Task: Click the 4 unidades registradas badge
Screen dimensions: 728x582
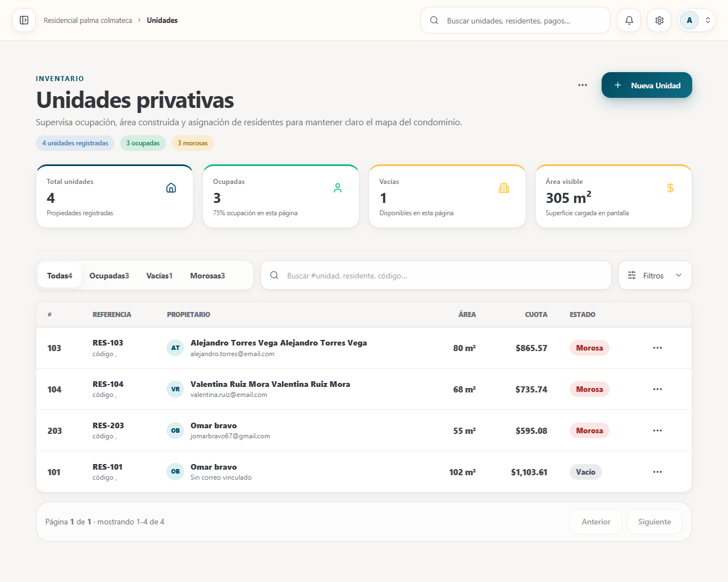Action: (x=75, y=143)
